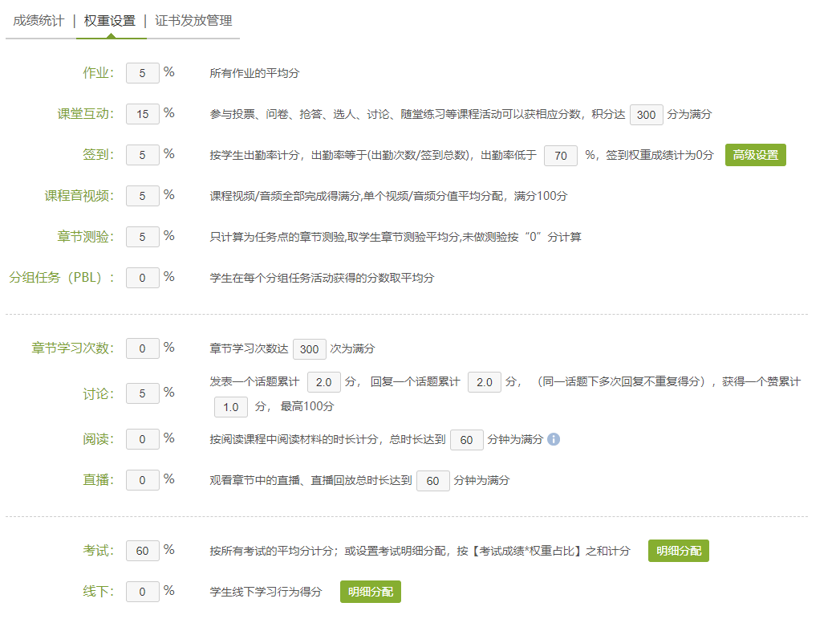Click the 线下 label
This screenshot has width=840, height=619.
point(98,591)
